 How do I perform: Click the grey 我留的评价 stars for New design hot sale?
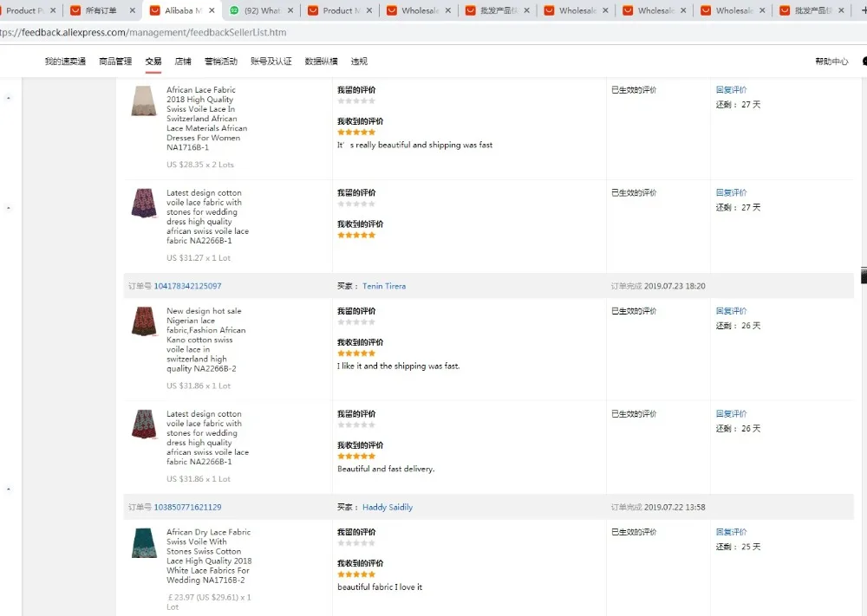(x=356, y=321)
